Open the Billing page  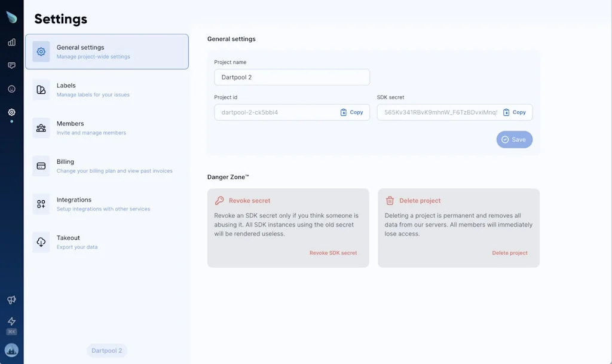coord(106,166)
